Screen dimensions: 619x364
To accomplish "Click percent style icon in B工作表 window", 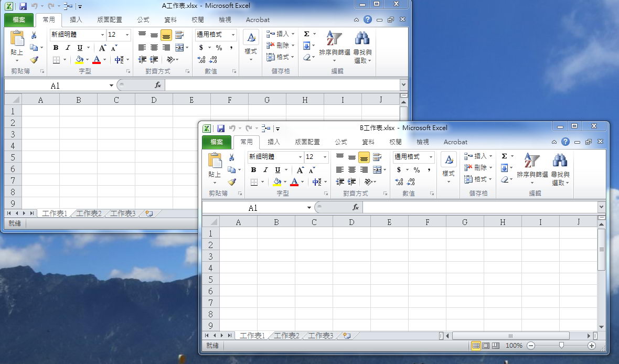I will coord(417,170).
